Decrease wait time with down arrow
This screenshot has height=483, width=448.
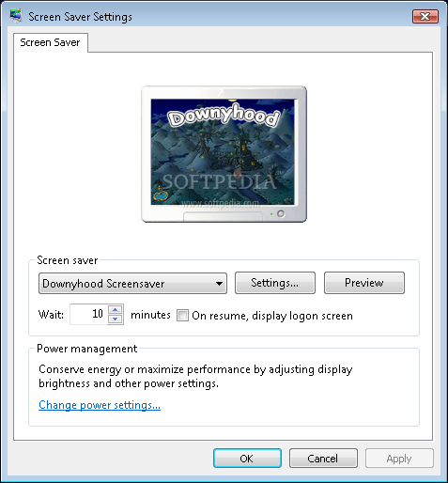(x=116, y=319)
